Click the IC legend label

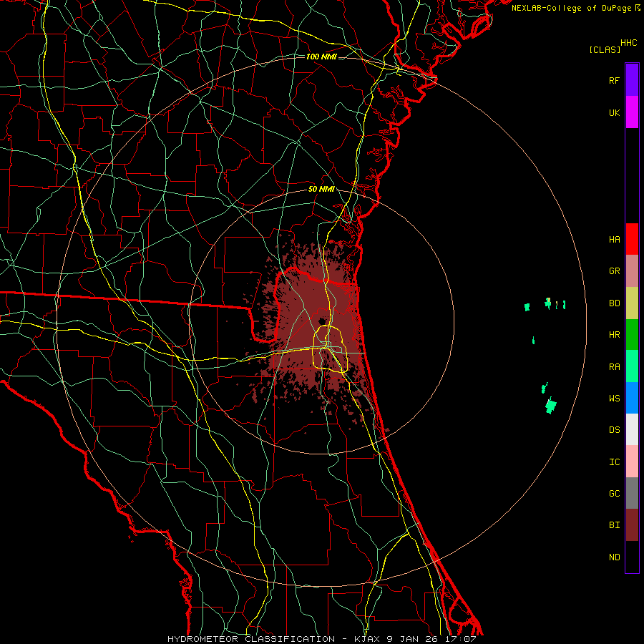tap(614, 462)
